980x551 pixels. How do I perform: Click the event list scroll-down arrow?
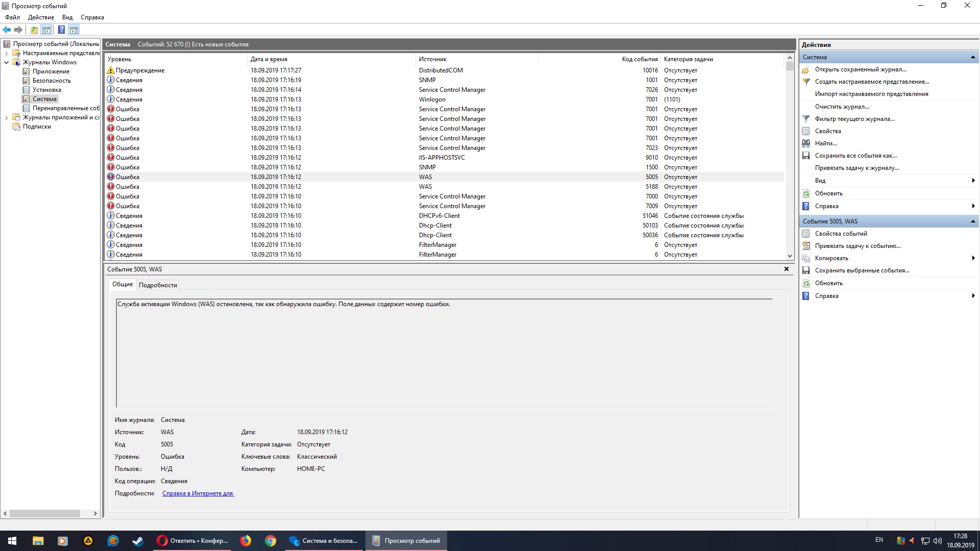point(790,256)
